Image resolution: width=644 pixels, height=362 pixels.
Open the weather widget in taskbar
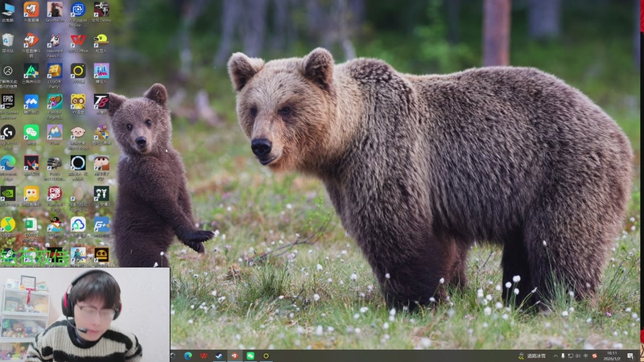pyautogui.click(x=532, y=356)
